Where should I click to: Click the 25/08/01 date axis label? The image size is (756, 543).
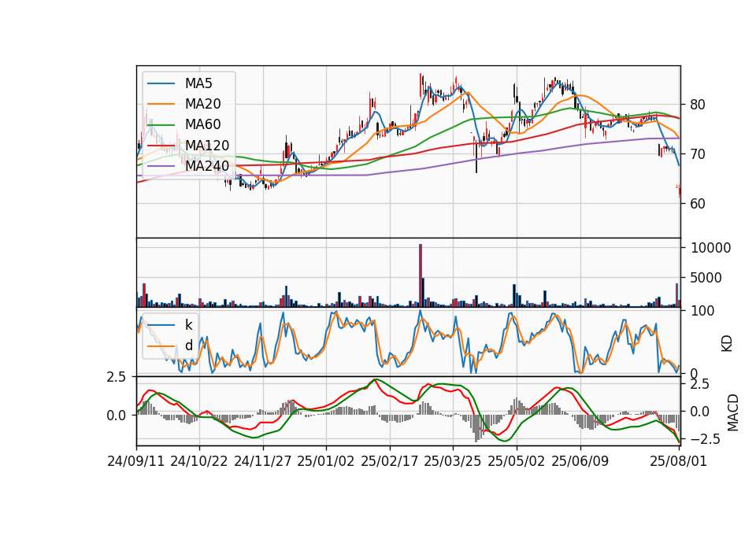coord(678,461)
